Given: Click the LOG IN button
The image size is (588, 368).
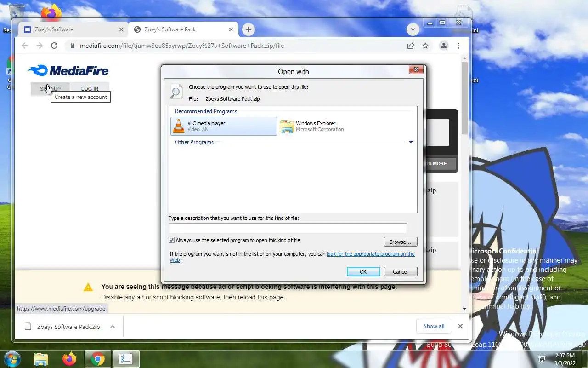Looking at the screenshot, I should (x=90, y=89).
